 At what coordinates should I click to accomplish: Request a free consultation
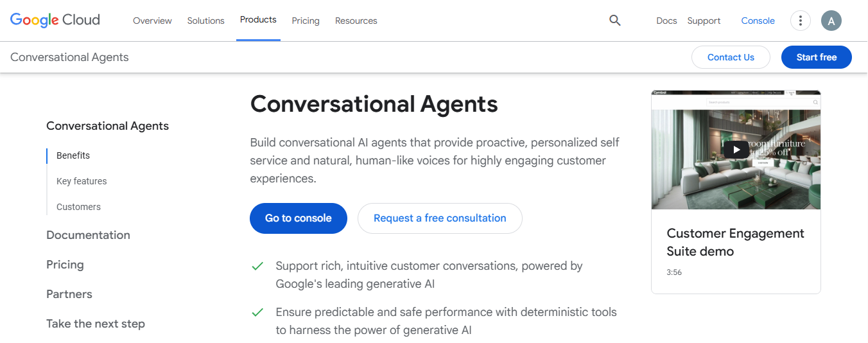click(x=440, y=218)
